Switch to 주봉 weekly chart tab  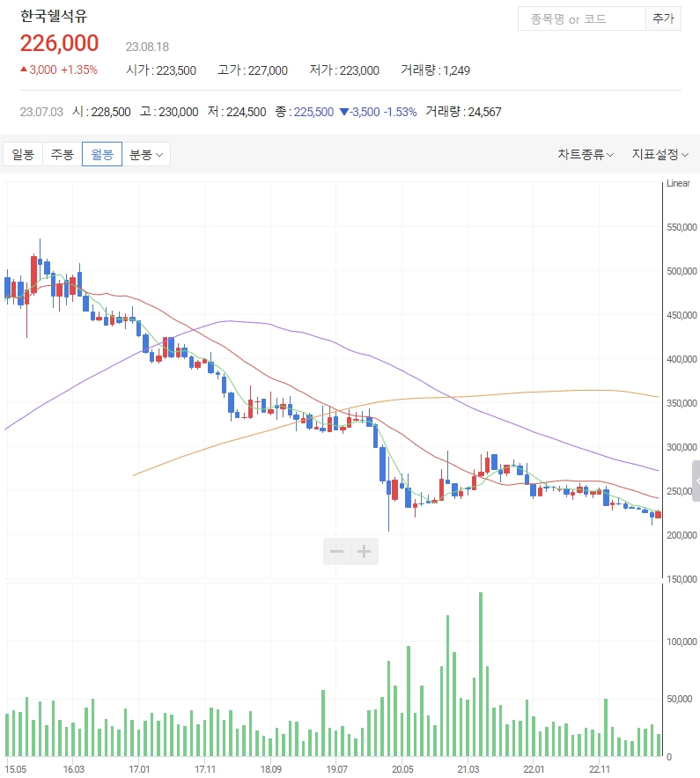(x=63, y=154)
